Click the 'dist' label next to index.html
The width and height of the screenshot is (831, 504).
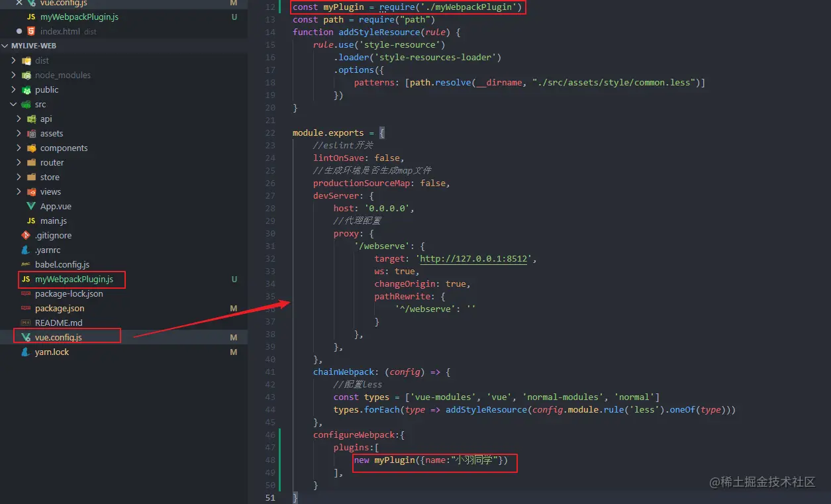pyautogui.click(x=90, y=32)
